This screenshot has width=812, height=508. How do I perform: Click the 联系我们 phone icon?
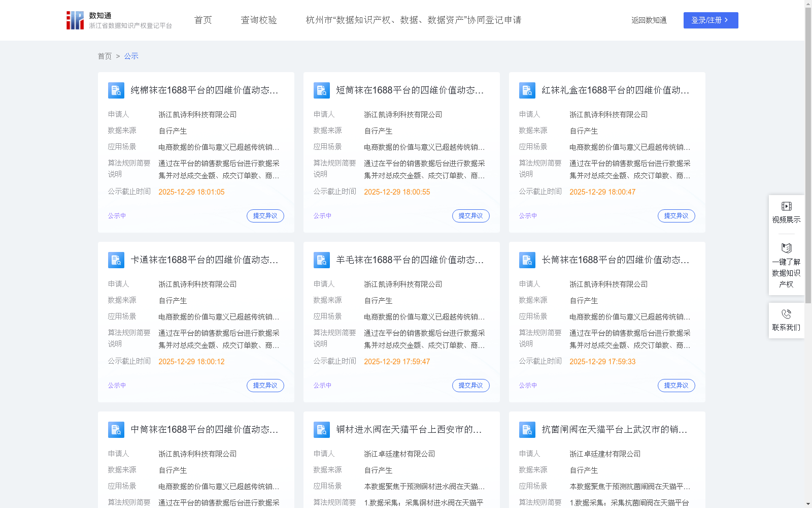point(786,314)
